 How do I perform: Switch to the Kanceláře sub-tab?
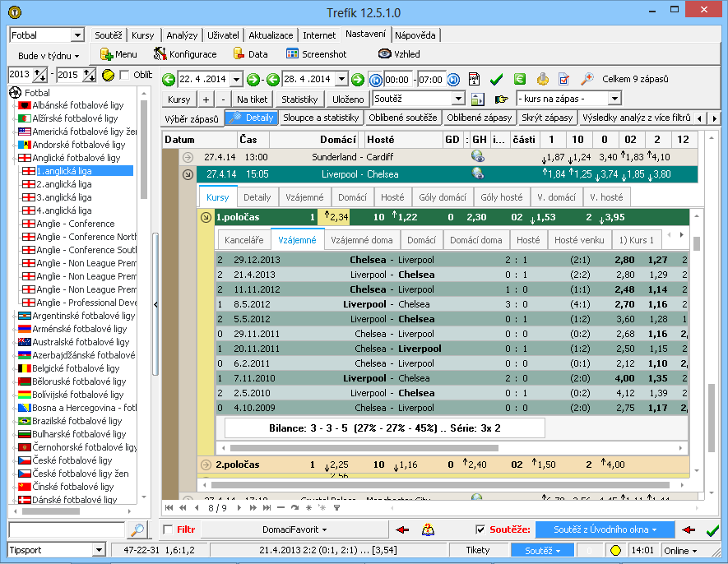coord(243,240)
